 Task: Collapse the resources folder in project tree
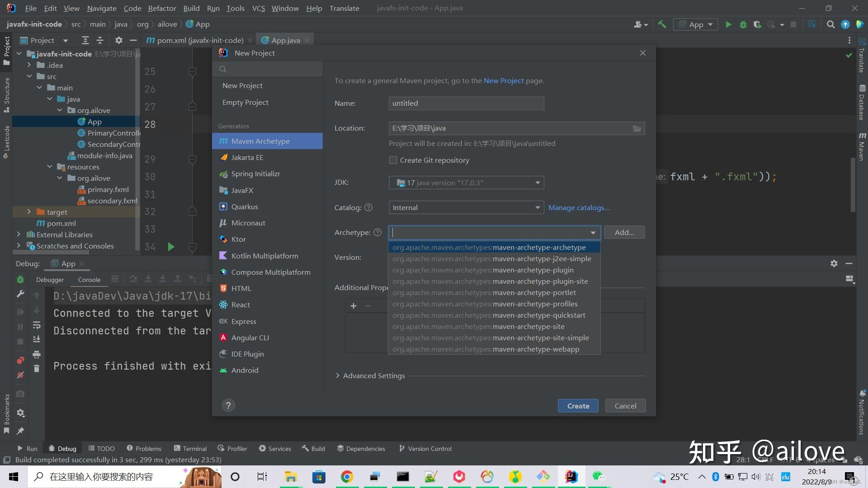(49, 167)
